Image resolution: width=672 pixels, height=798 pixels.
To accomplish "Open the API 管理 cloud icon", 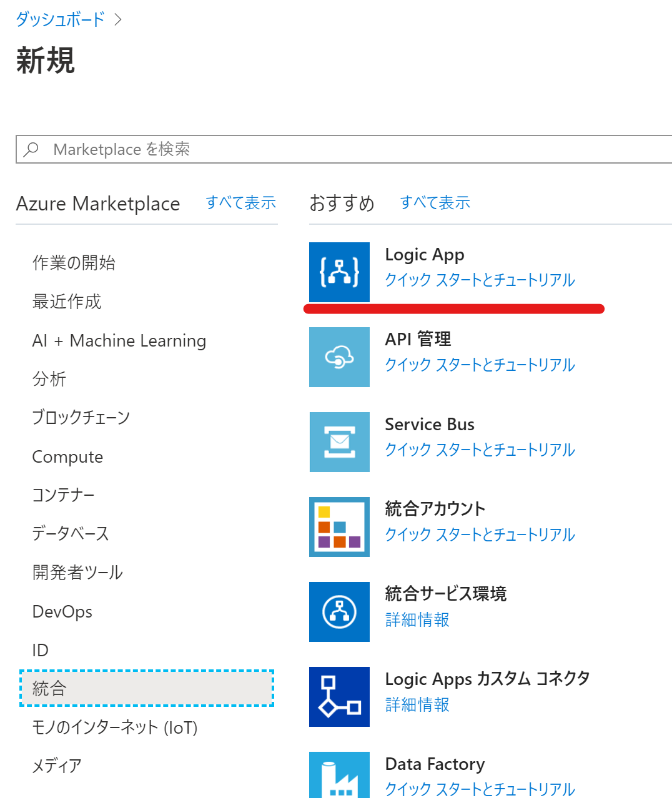I will (339, 357).
